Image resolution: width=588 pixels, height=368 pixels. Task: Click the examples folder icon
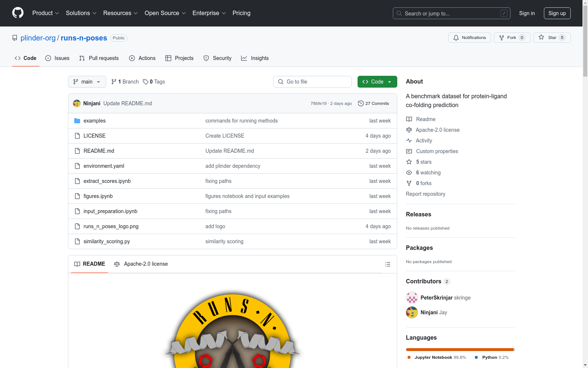77,121
